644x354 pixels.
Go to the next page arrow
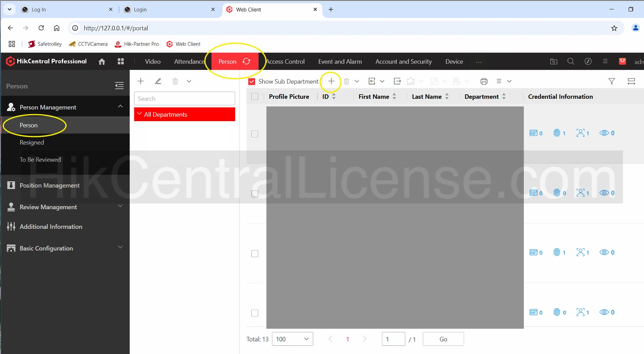click(x=365, y=339)
